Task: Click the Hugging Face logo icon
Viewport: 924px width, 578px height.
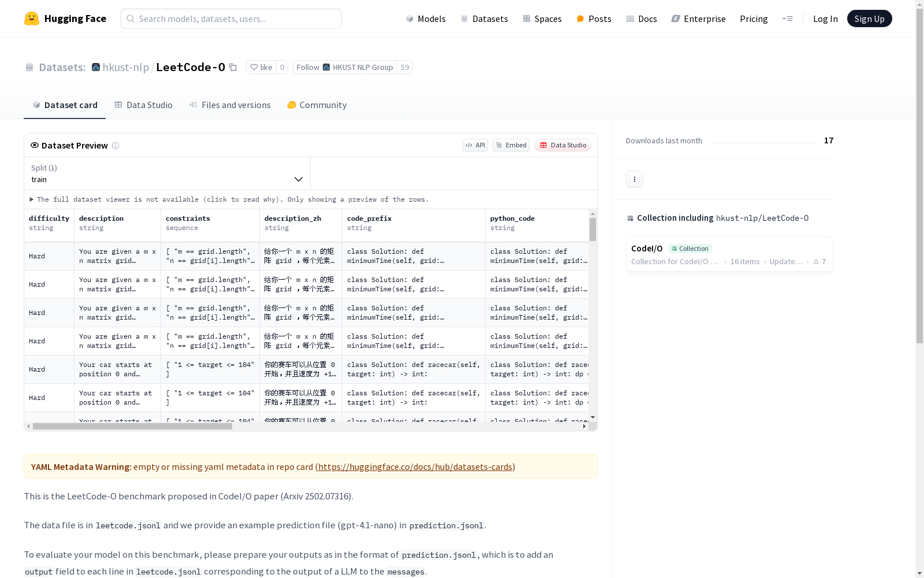Action: pos(32,18)
